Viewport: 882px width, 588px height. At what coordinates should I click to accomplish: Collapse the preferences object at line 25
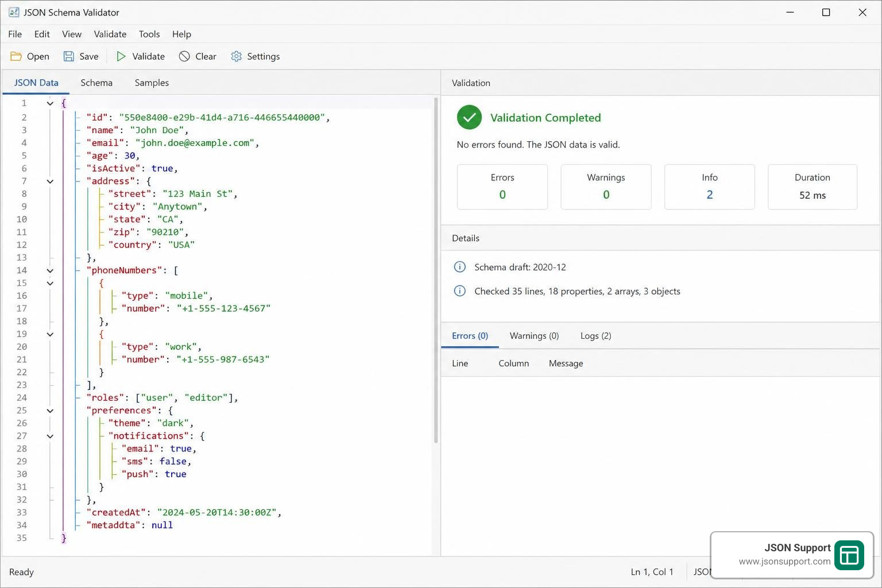pos(50,411)
